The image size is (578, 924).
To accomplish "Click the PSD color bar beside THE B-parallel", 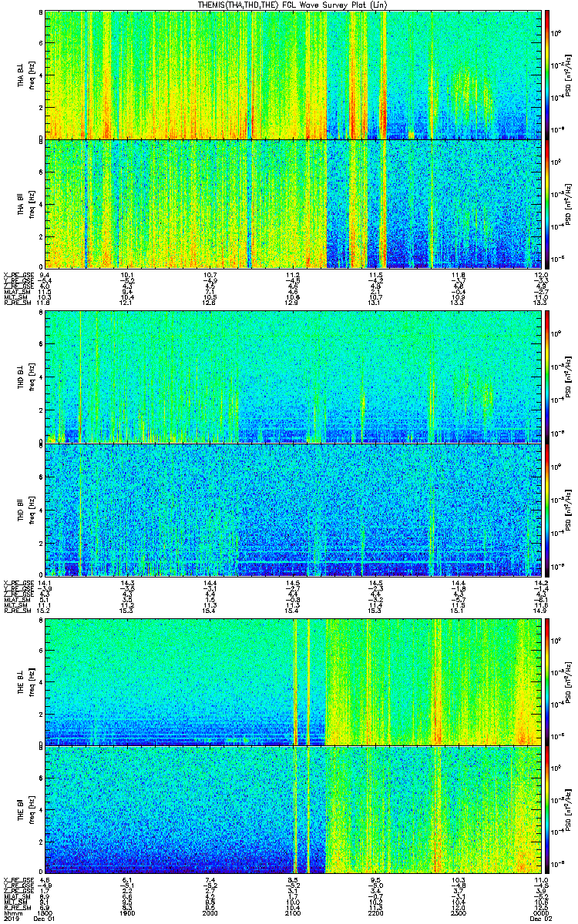I will 547,810.
